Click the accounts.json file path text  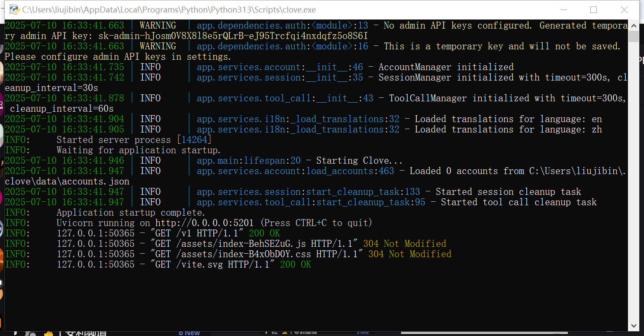click(67, 181)
